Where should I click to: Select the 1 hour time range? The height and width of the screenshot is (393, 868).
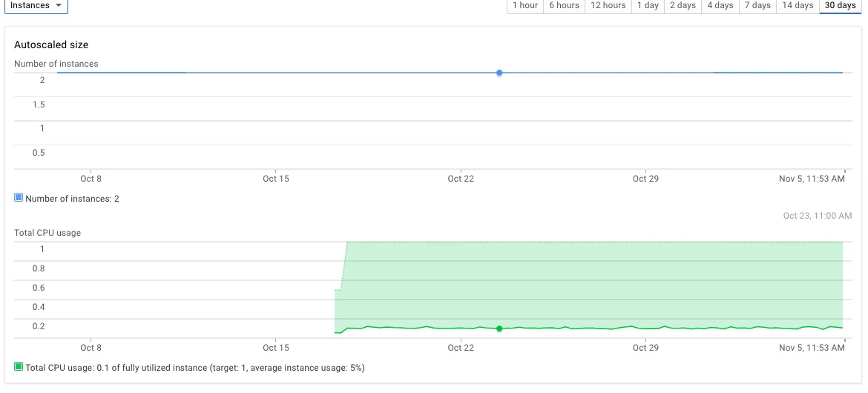click(x=525, y=5)
